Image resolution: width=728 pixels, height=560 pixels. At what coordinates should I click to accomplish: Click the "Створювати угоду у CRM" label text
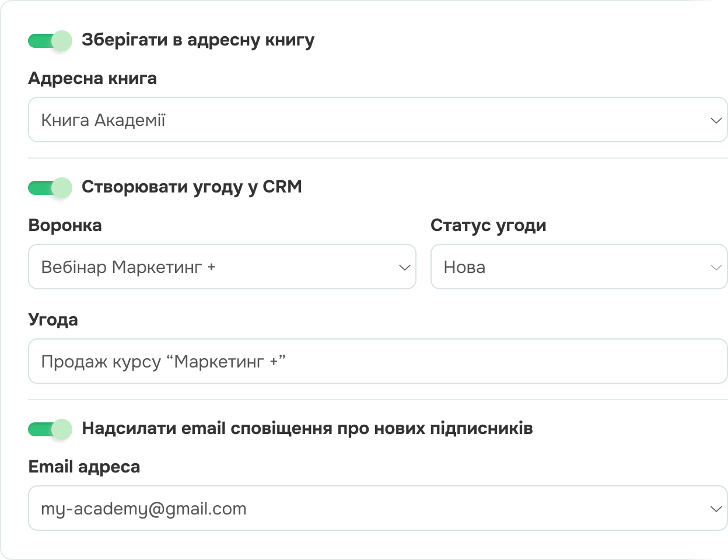(191, 187)
